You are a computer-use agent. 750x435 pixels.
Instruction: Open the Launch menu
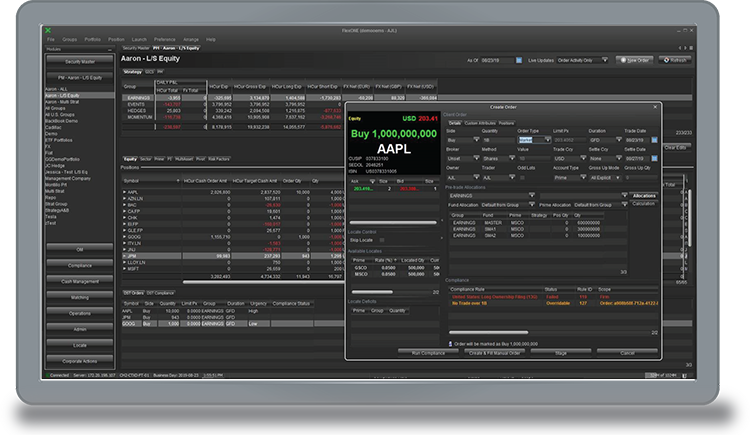139,39
